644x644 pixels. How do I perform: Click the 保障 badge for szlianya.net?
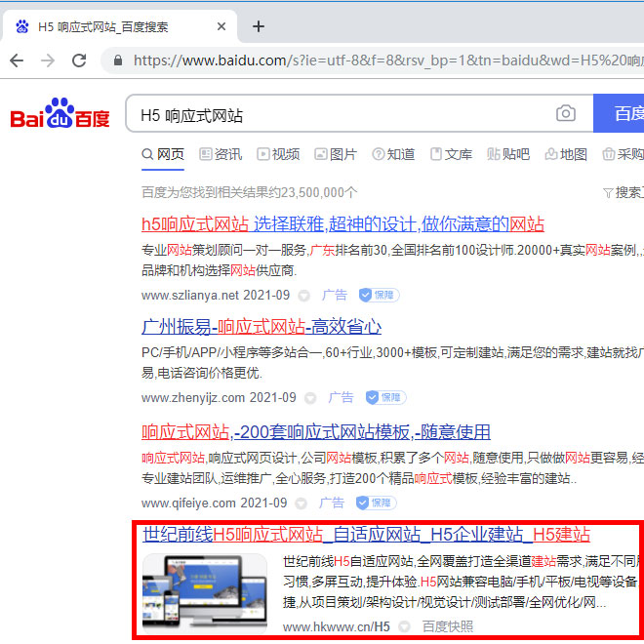379,295
